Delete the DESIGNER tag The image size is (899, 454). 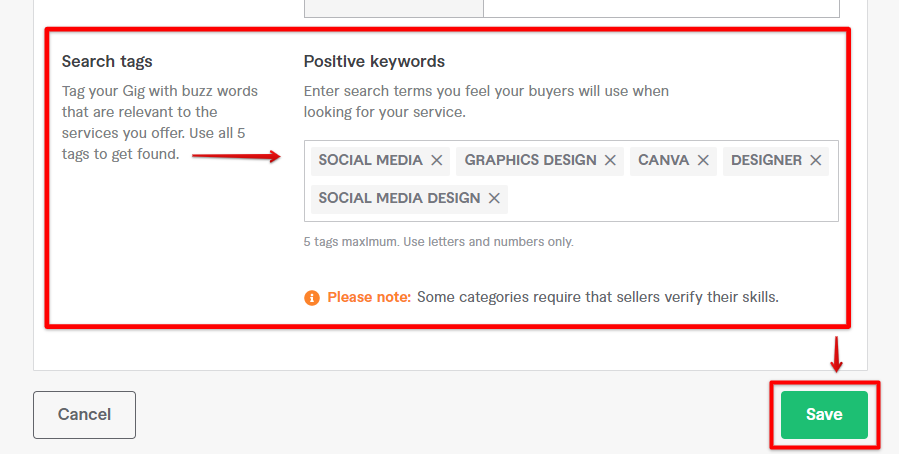[x=816, y=161]
